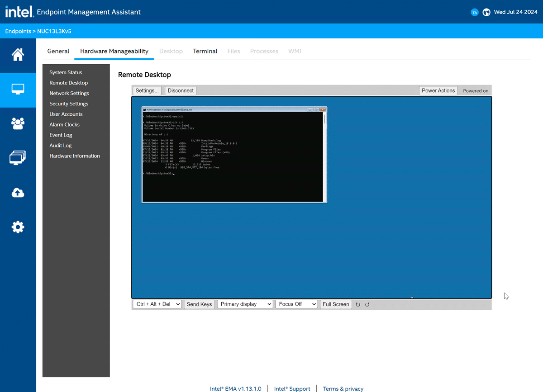The width and height of the screenshot is (543, 392).
Task: Click the Remote Desktop heading
Action: coord(144,75)
